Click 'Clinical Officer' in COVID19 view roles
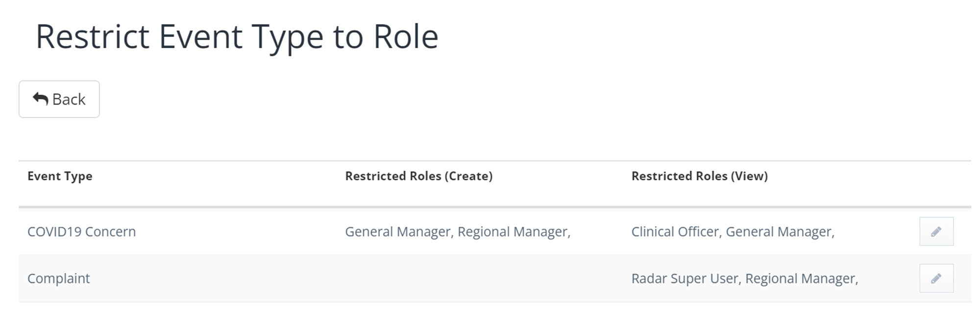The image size is (980, 310). 674,232
